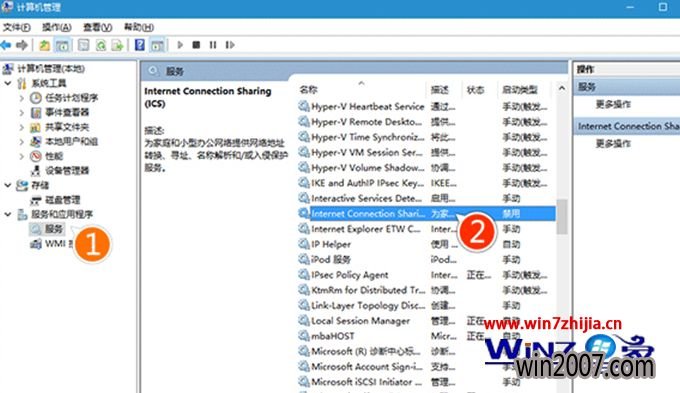Go forward with the toolbar right arrow

click(22, 45)
